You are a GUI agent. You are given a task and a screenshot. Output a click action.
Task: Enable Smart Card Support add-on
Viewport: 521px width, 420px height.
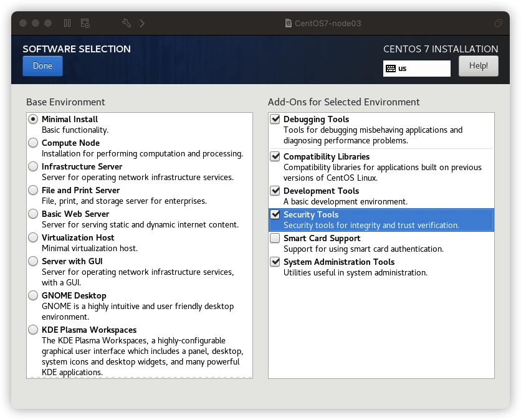(x=275, y=238)
